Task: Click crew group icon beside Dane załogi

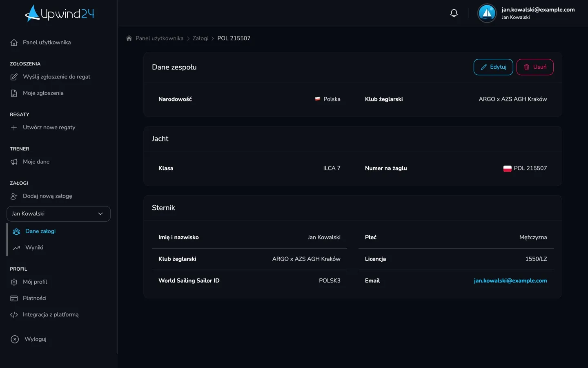Action: 16,231
